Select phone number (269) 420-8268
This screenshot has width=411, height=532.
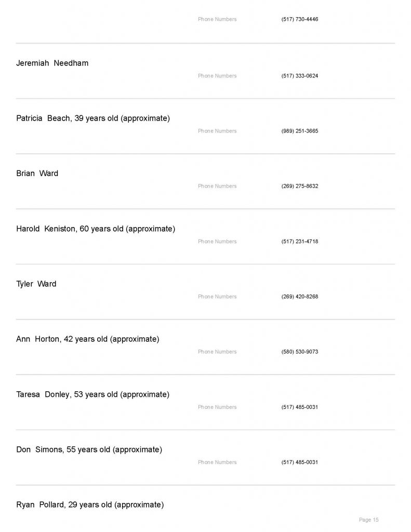300,297
